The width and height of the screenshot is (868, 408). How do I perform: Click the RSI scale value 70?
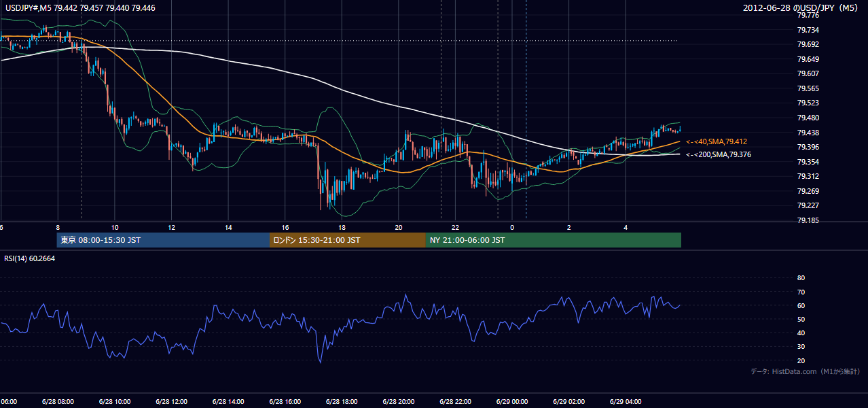tap(801, 292)
